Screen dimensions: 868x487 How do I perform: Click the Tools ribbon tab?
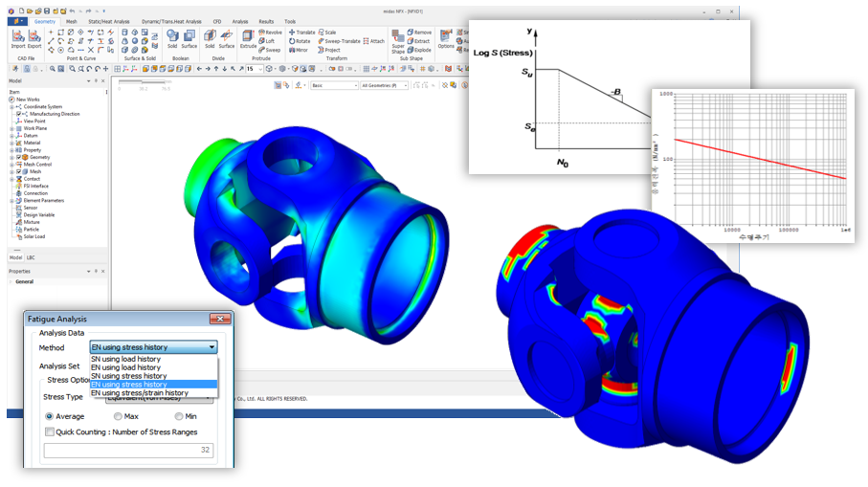pos(290,22)
